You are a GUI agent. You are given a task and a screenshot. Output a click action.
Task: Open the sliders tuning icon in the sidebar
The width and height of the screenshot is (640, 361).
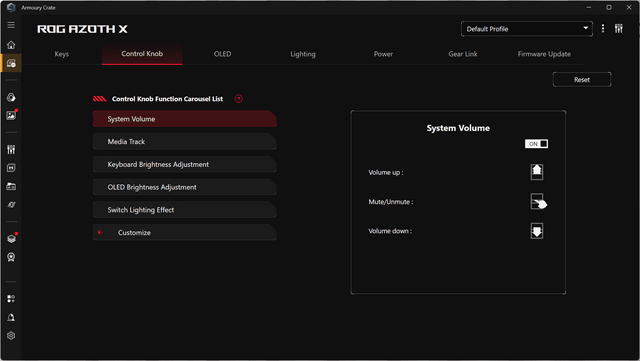(11, 149)
